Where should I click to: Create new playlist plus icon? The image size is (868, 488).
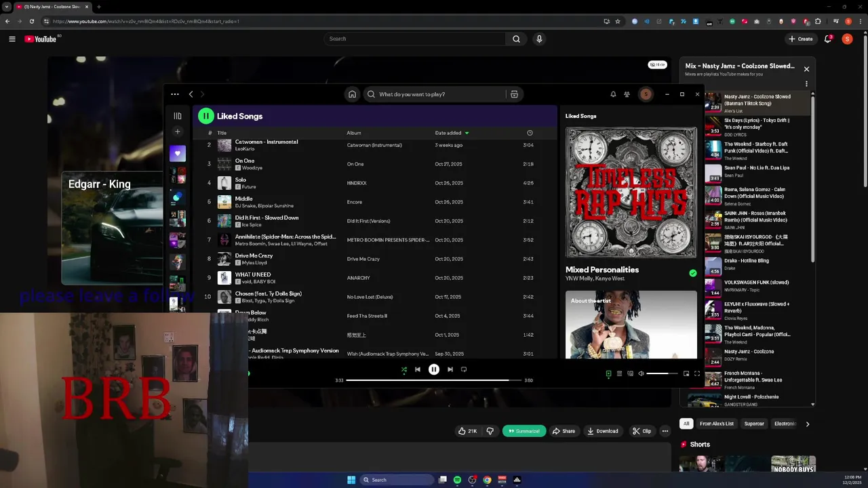(178, 131)
